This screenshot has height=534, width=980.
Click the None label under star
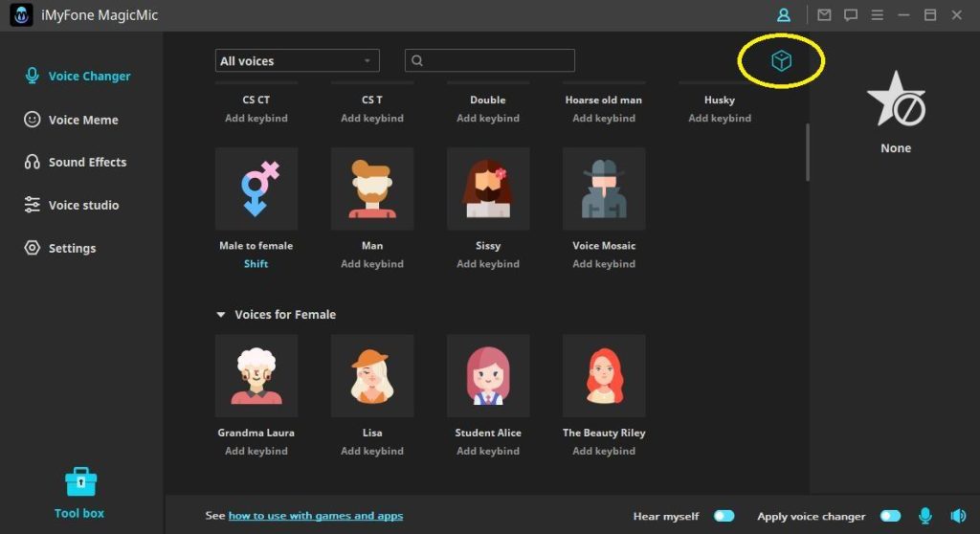pos(896,148)
